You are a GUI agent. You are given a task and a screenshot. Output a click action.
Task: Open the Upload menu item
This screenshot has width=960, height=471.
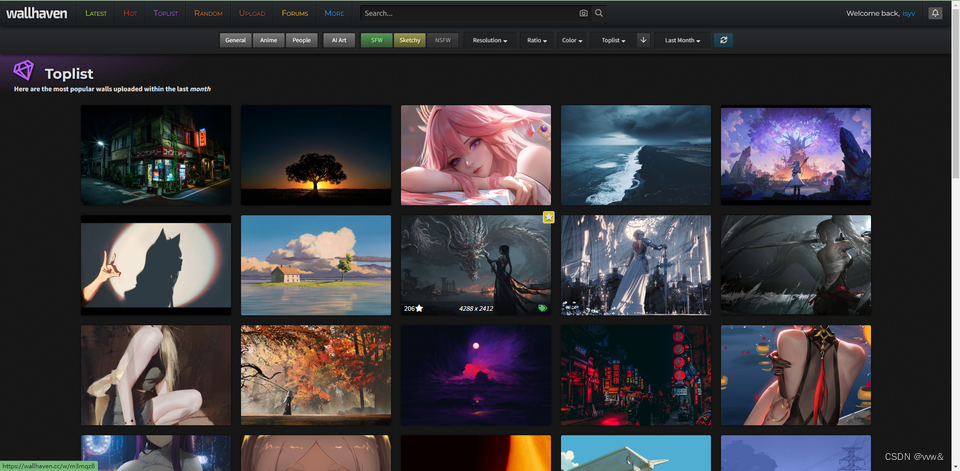click(x=252, y=13)
